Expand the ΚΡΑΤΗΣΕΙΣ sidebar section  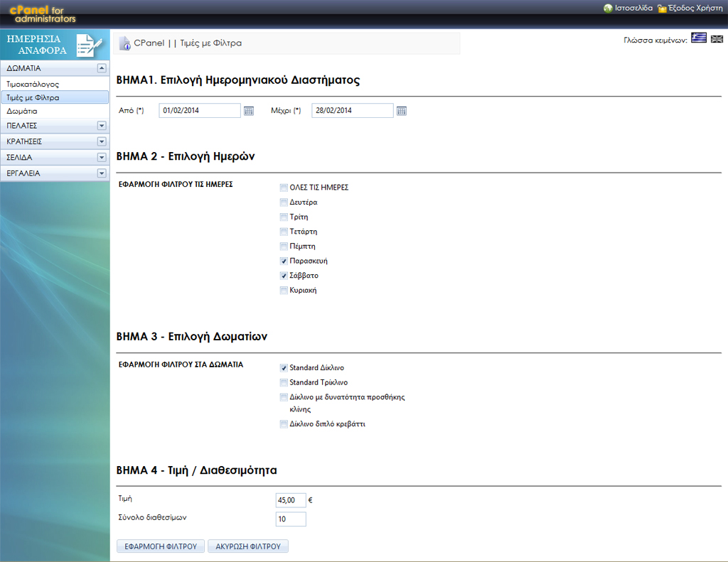pyautogui.click(x=101, y=141)
